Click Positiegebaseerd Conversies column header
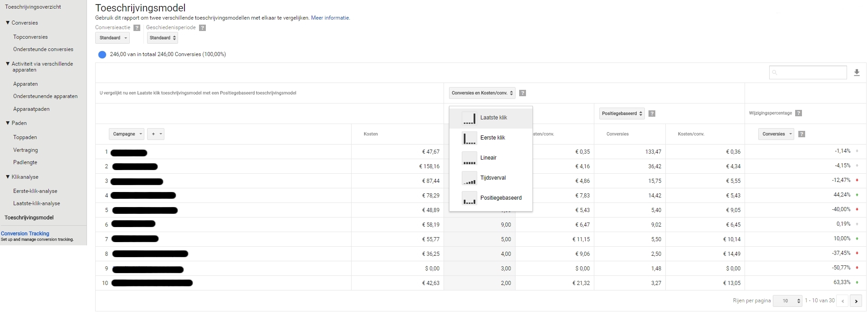868x316 pixels. (618, 134)
